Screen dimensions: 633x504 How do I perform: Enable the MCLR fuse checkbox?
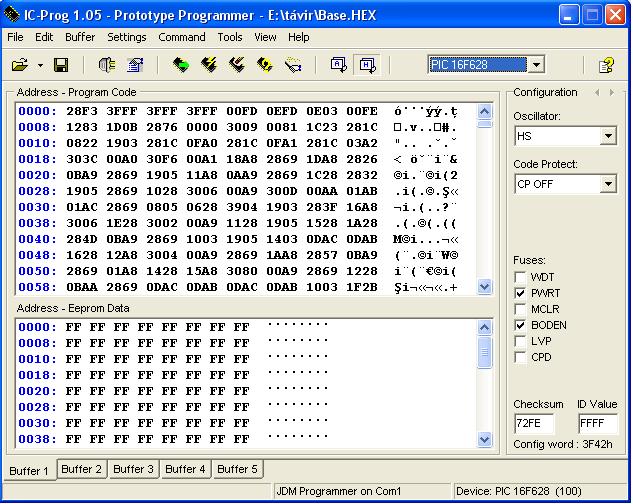520,309
